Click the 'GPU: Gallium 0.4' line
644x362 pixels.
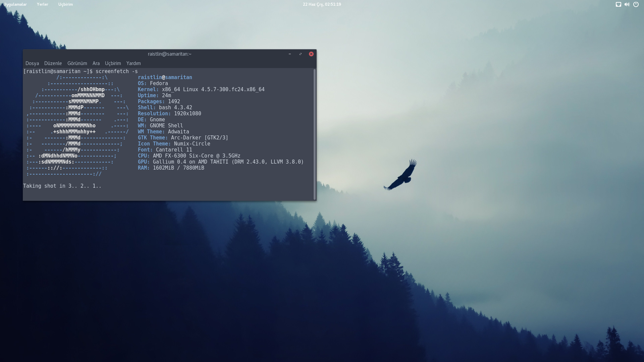coord(221,162)
